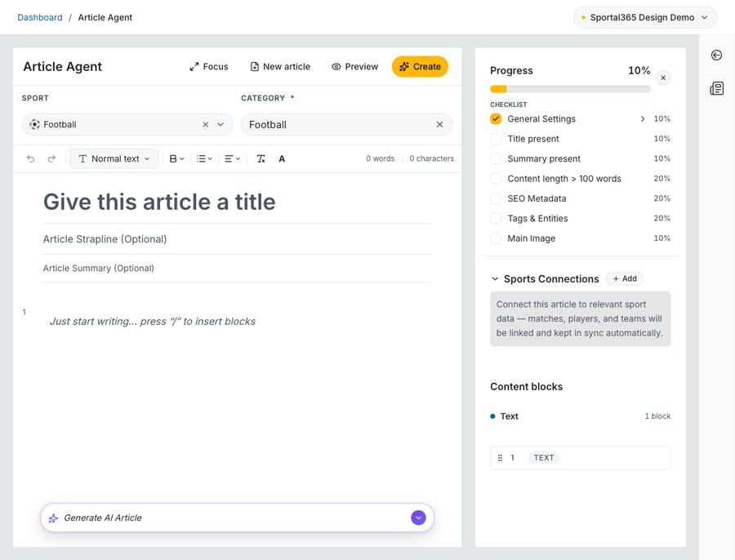Go to Dashboard breadcrumb link
This screenshot has height=560, width=735.
(x=40, y=17)
